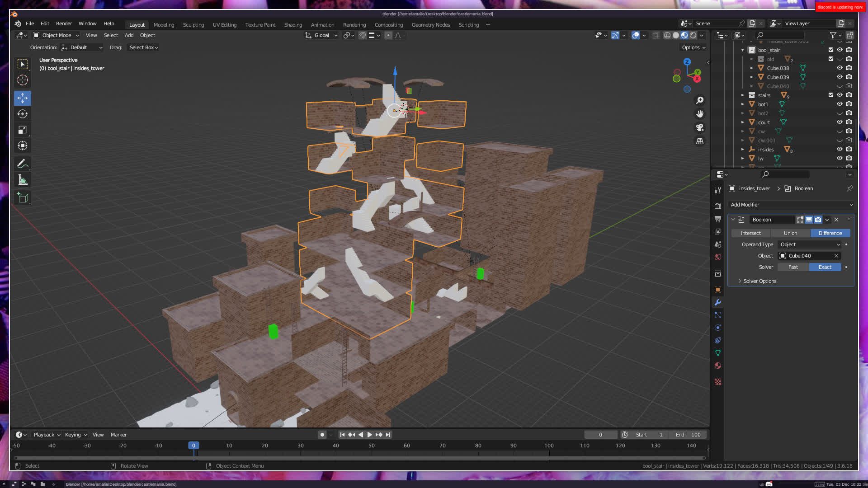The width and height of the screenshot is (868, 488).
Task: Uncheck the stairs collection checkbox
Action: 831,95
